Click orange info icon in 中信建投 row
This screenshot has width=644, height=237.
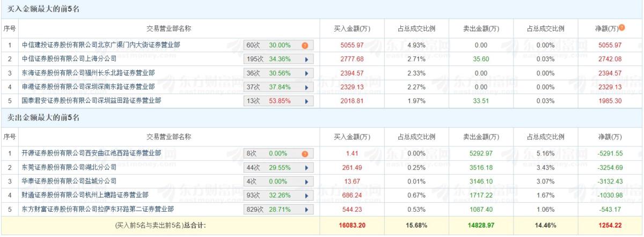(304, 45)
